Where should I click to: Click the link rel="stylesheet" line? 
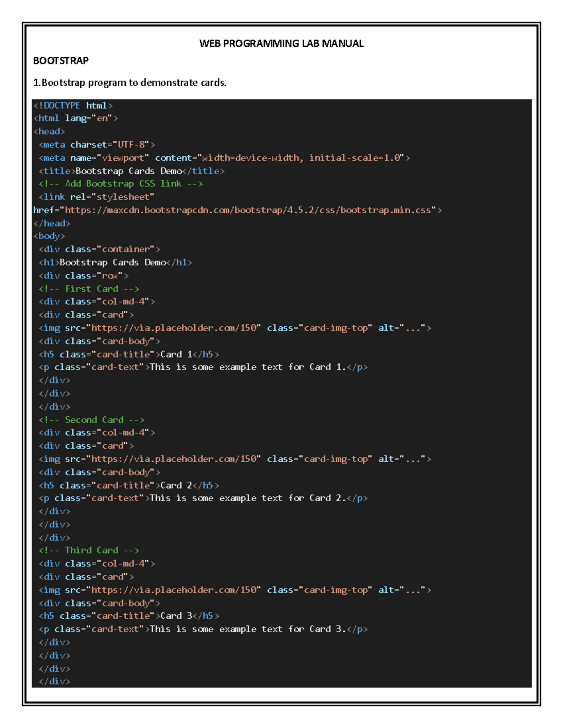tap(96, 197)
